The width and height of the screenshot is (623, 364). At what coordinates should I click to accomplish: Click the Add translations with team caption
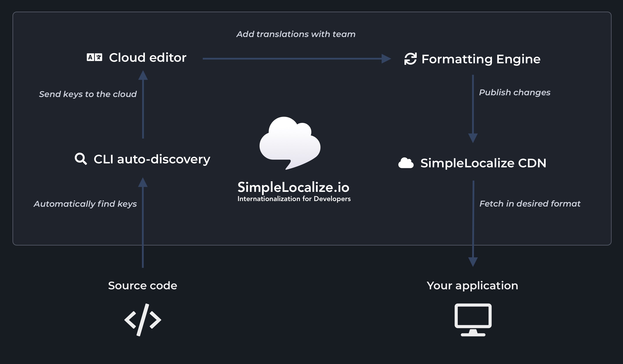(x=296, y=34)
